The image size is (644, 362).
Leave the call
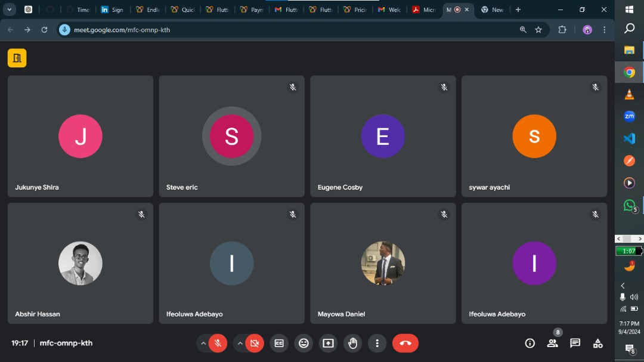pos(405,343)
